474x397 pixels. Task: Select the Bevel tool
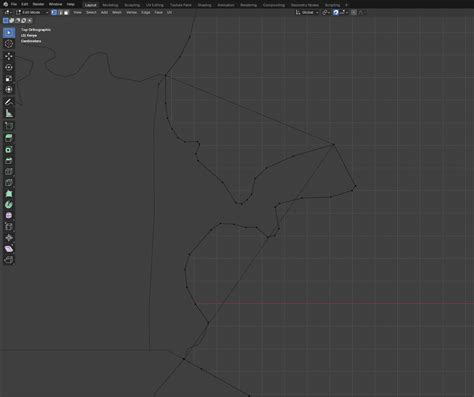pyautogui.click(x=9, y=160)
